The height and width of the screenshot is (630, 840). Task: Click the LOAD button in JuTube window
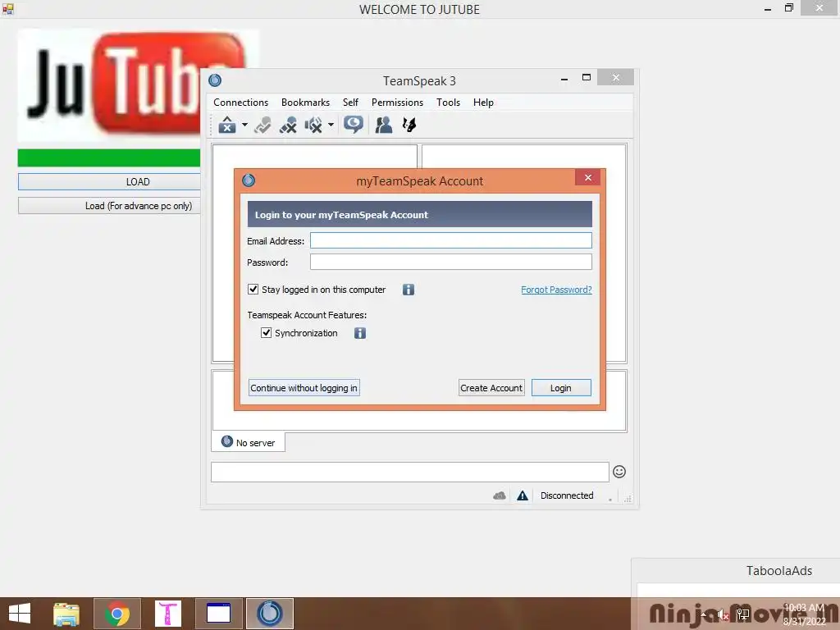pos(109,181)
